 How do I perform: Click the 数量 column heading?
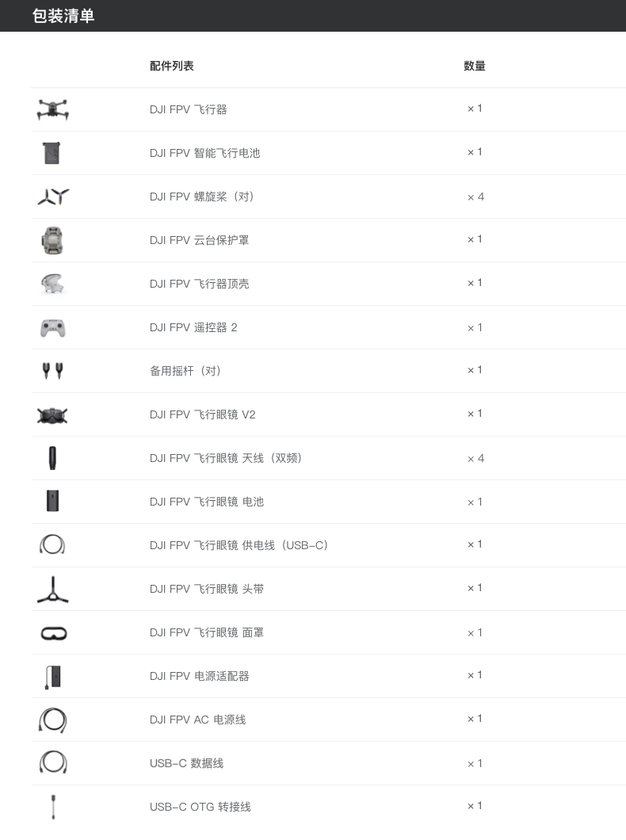point(475,66)
